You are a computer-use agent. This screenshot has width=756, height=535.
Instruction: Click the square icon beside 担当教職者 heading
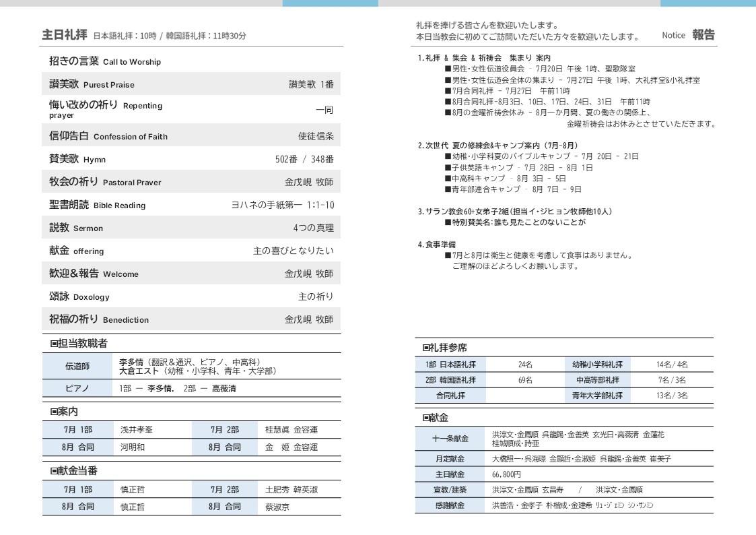pyautogui.click(x=54, y=344)
